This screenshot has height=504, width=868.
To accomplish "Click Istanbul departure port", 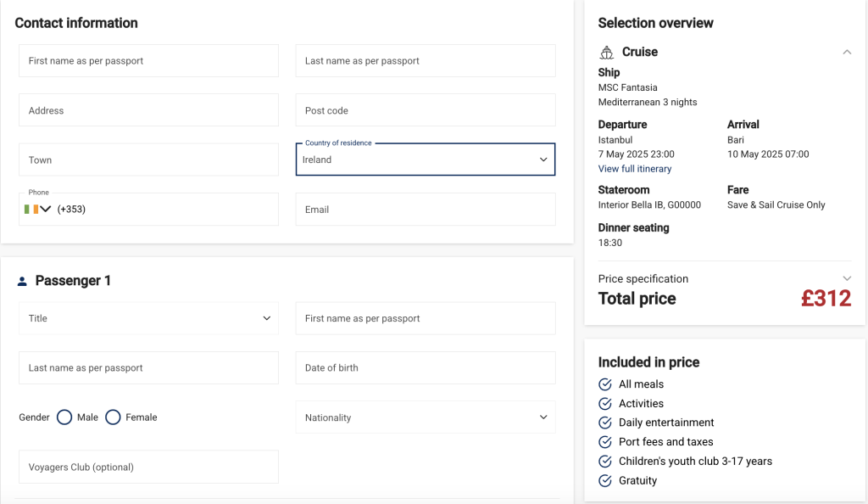I will click(x=615, y=140).
